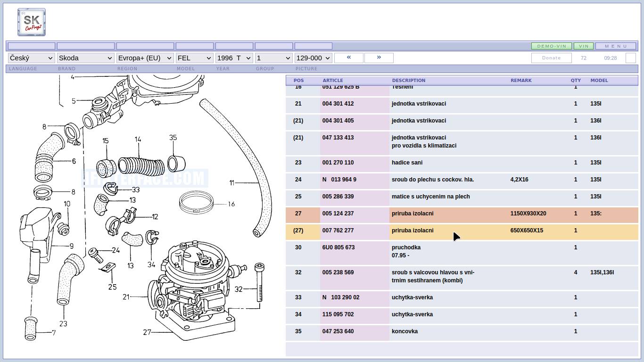
Task: Open the Region dropdown showing Evropa+ (EU)
Action: [145, 58]
